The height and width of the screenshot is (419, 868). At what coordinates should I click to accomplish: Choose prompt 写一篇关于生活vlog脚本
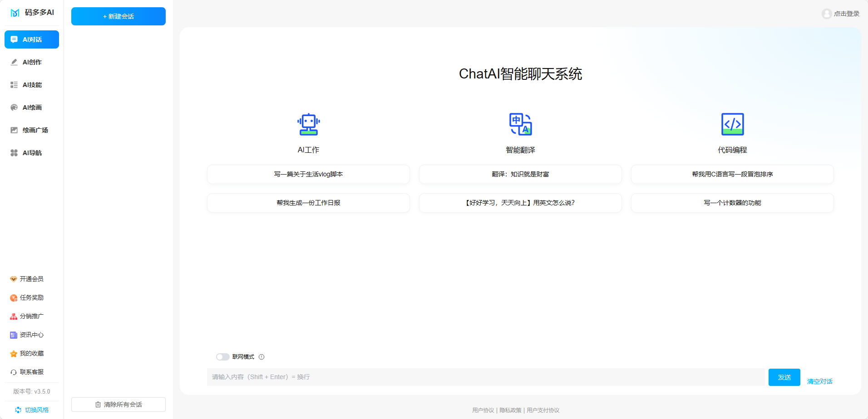click(x=309, y=174)
